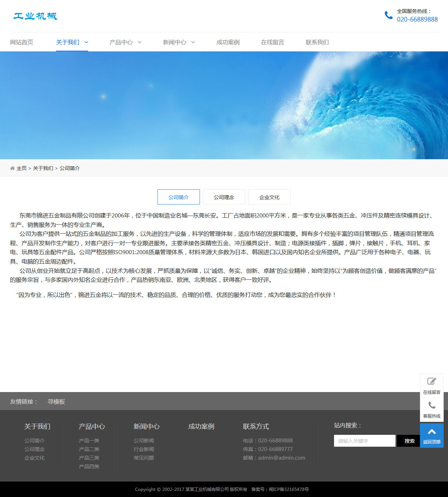Expand the 产品中心 nav dropdown arrow
The height and width of the screenshot is (497, 448).
tap(140, 42)
